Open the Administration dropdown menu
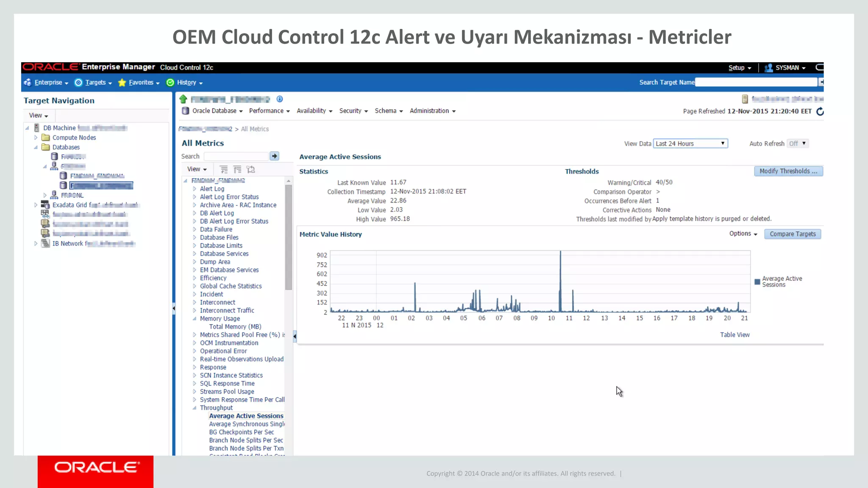The width and height of the screenshot is (868, 488). pyautogui.click(x=433, y=111)
